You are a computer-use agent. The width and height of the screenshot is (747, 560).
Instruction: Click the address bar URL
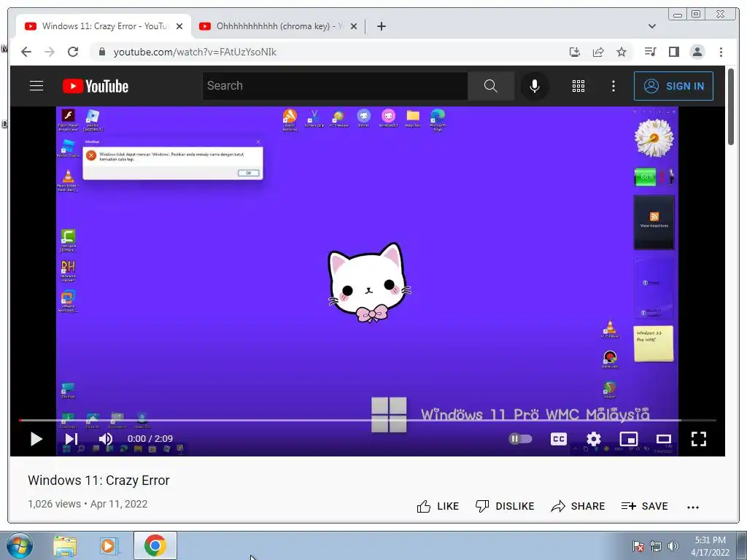pyautogui.click(x=195, y=52)
